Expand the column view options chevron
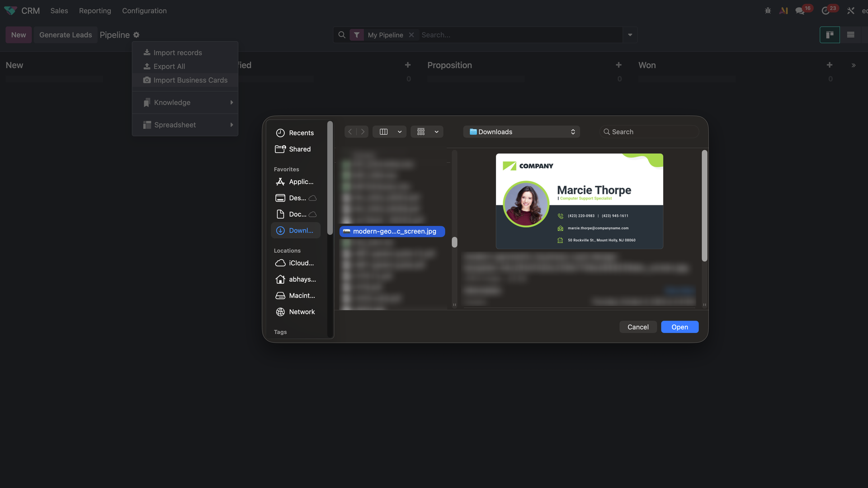The image size is (868, 488). tap(400, 132)
